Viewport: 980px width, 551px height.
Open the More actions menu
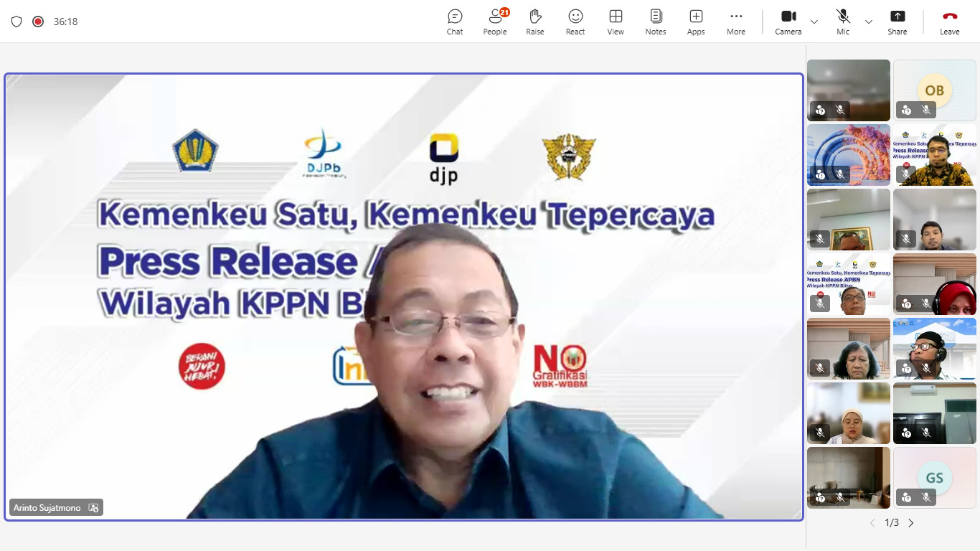click(736, 22)
